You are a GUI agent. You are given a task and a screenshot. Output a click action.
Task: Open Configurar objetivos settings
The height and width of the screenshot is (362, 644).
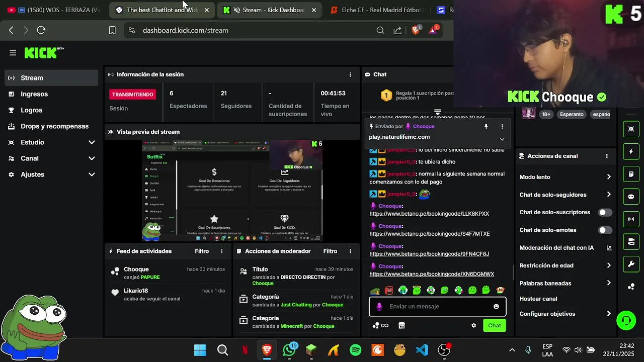(565, 314)
